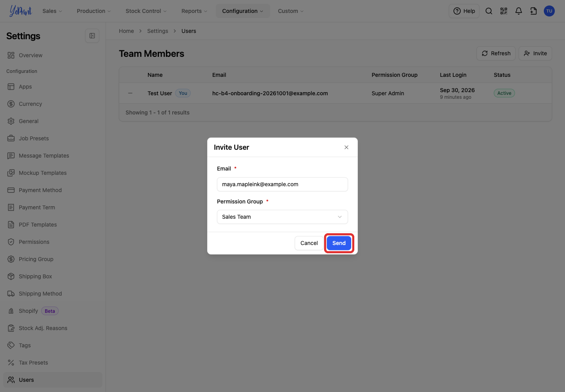
Task: Close the Invite User dialog
Action: point(346,147)
